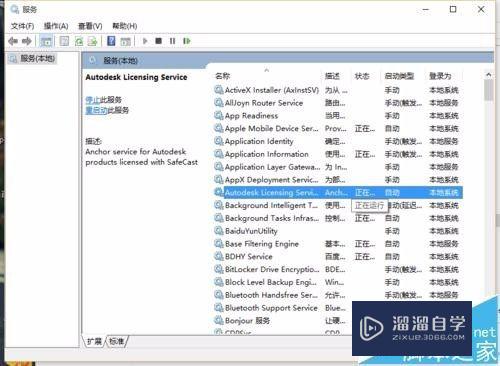Open the 帮助(H) menu
Viewport: 500px width, 366px height.
tap(125, 26)
